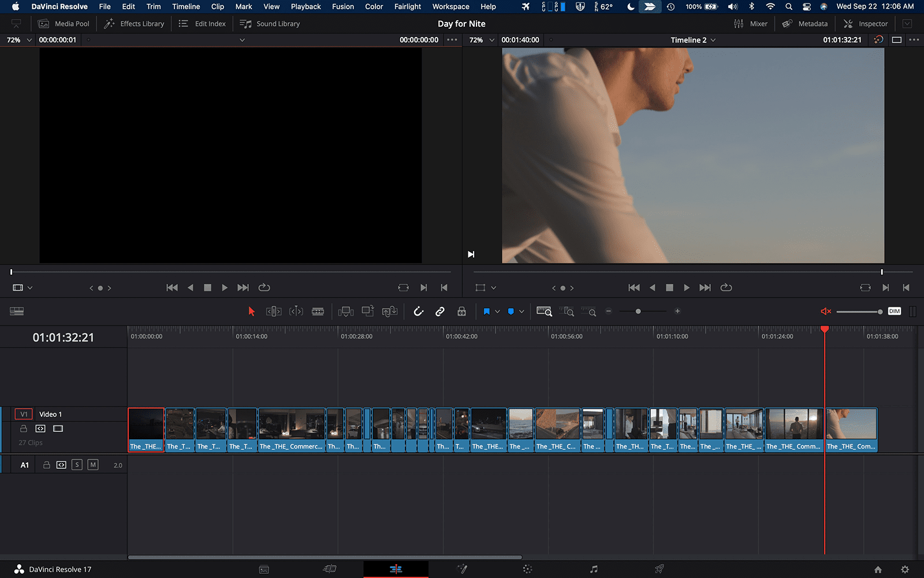The width and height of the screenshot is (924, 578).
Task: Toggle the DIM audio button
Action: tap(895, 311)
